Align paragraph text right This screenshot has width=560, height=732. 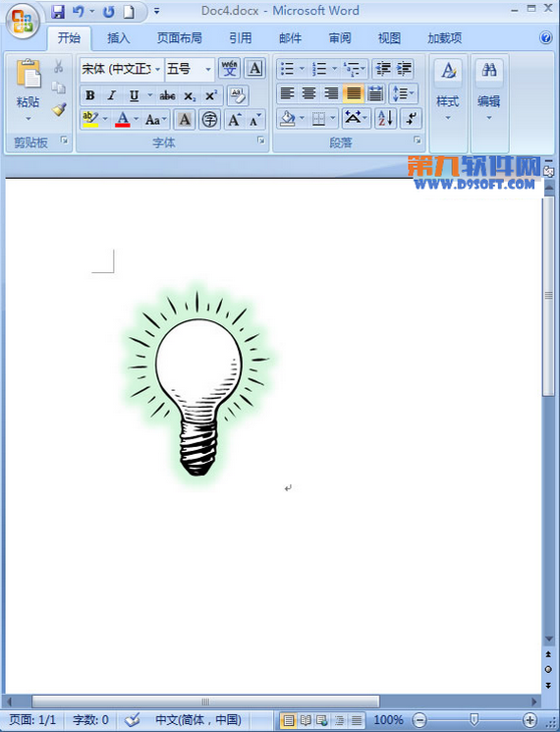[x=331, y=93]
